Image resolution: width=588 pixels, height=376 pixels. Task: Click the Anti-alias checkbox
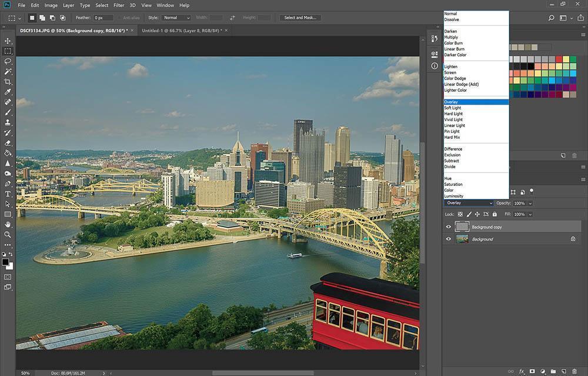click(119, 18)
